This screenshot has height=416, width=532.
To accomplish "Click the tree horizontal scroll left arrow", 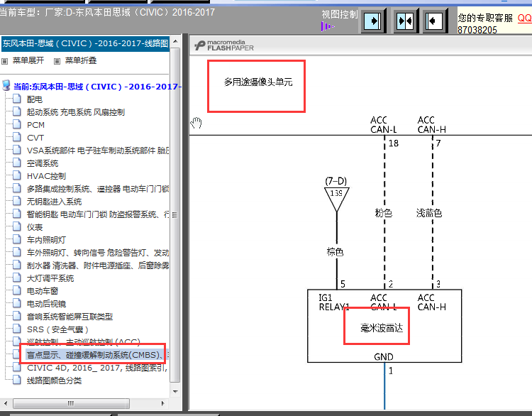I will point(6,403).
